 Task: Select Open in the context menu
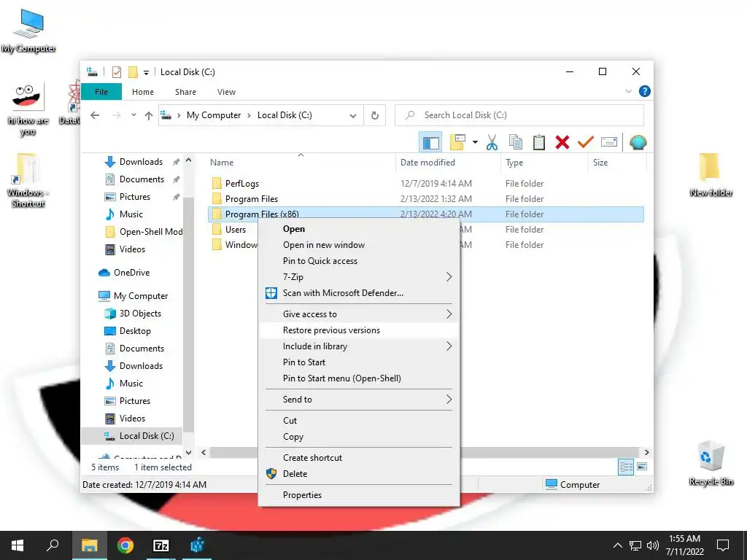(359, 229)
